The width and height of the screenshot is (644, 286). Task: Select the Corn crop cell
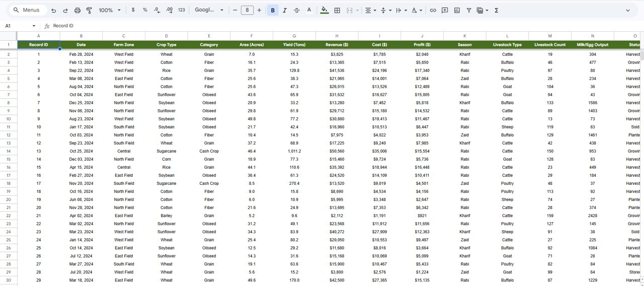[x=167, y=159]
